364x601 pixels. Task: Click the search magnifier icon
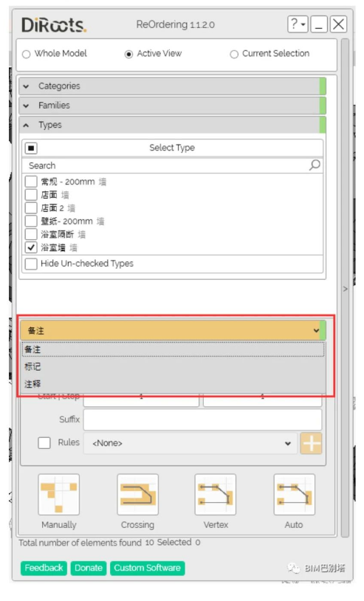[x=315, y=165]
